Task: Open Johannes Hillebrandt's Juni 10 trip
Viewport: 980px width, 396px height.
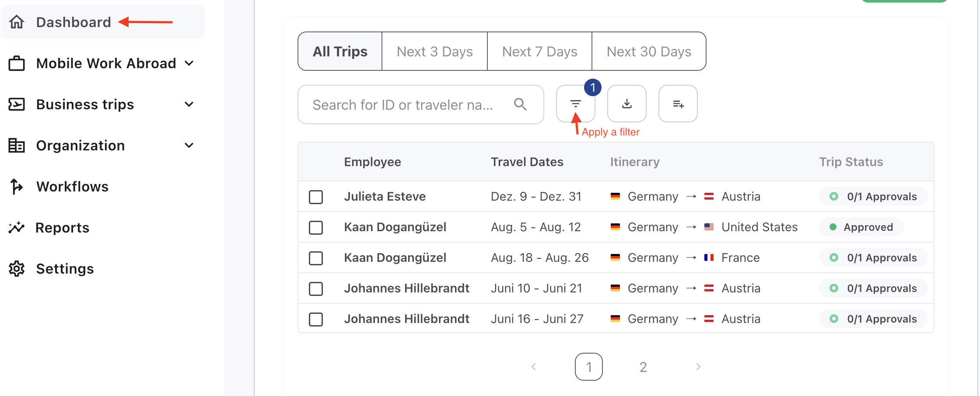Action: tap(406, 288)
